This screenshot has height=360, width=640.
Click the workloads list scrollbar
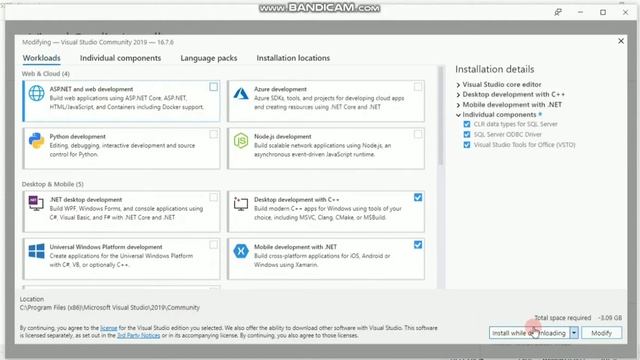pos(440,116)
